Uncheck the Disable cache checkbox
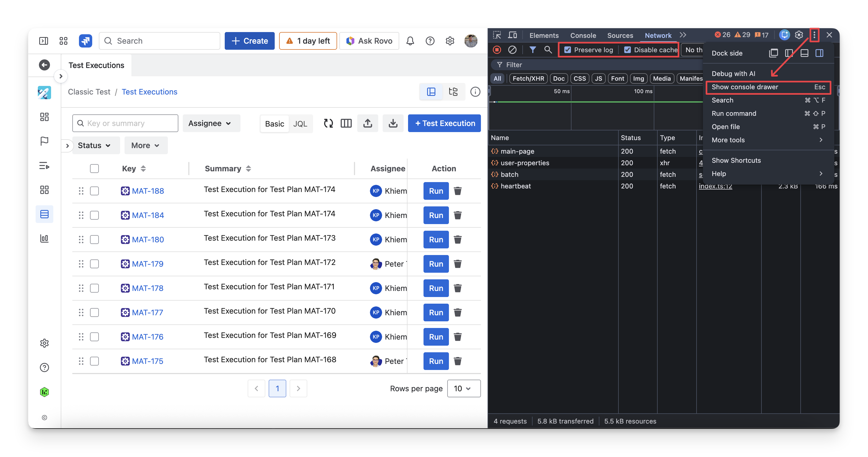This screenshot has width=868, height=457. (x=628, y=50)
